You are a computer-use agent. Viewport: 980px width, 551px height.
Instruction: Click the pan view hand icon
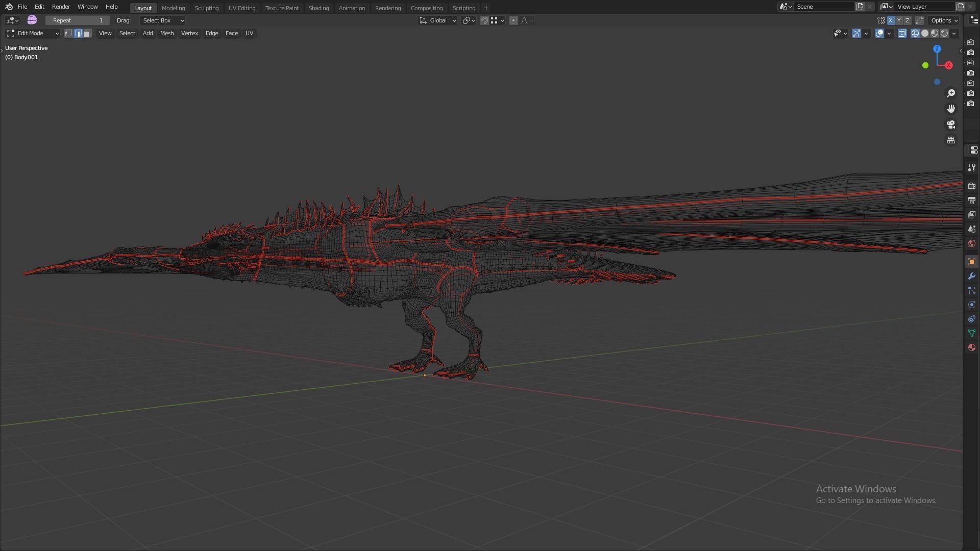point(951,109)
